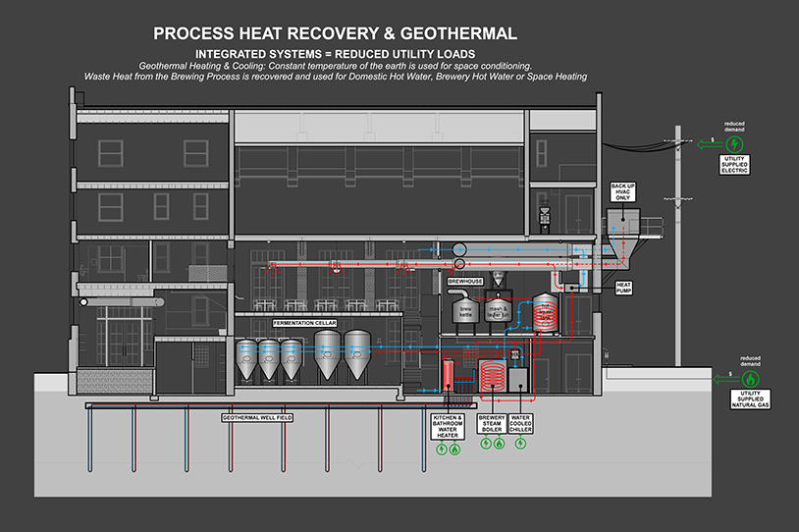799x532 pixels.
Task: Click the Brewhouse label
Action: [463, 282]
